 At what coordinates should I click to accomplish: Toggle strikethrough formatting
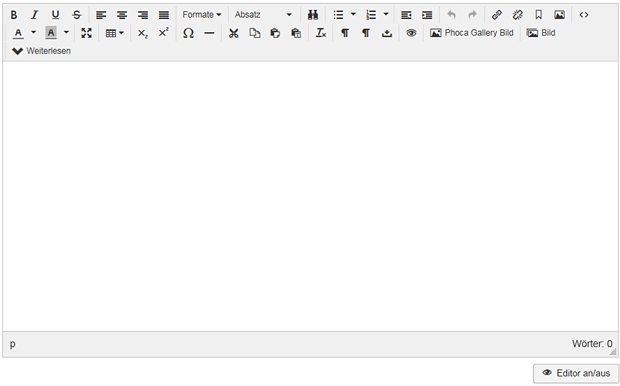(77, 15)
